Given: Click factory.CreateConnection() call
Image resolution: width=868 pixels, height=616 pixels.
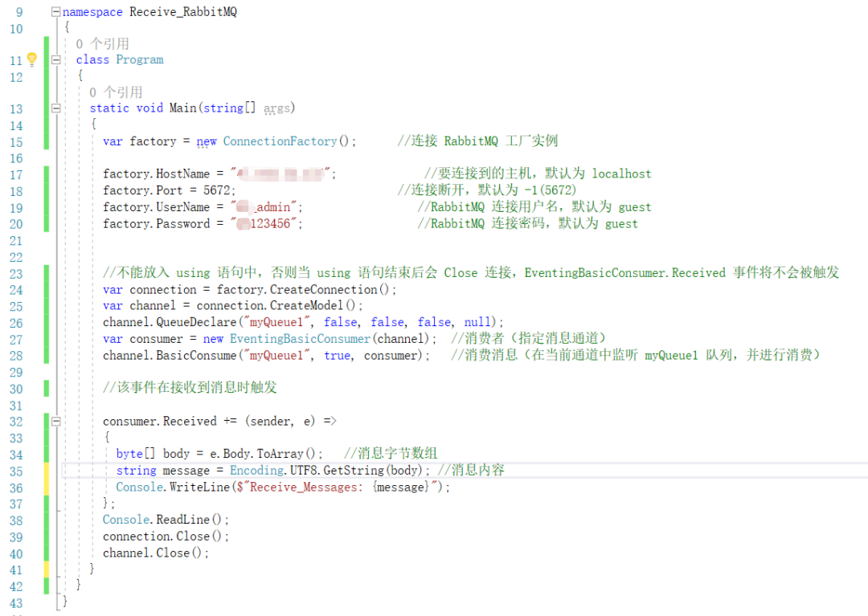Looking at the screenshot, I should click(x=303, y=290).
